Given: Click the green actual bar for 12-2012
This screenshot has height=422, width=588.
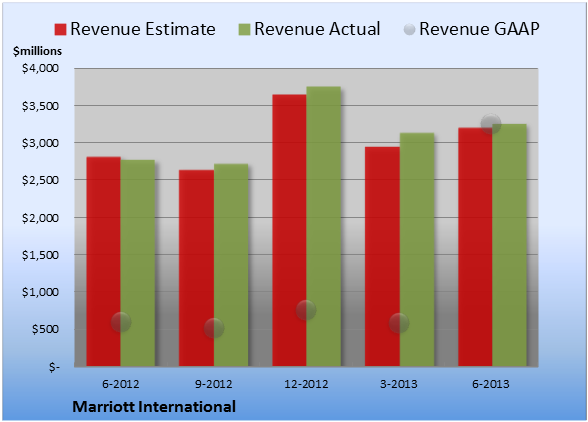Looking at the screenshot, I should coord(324,226).
